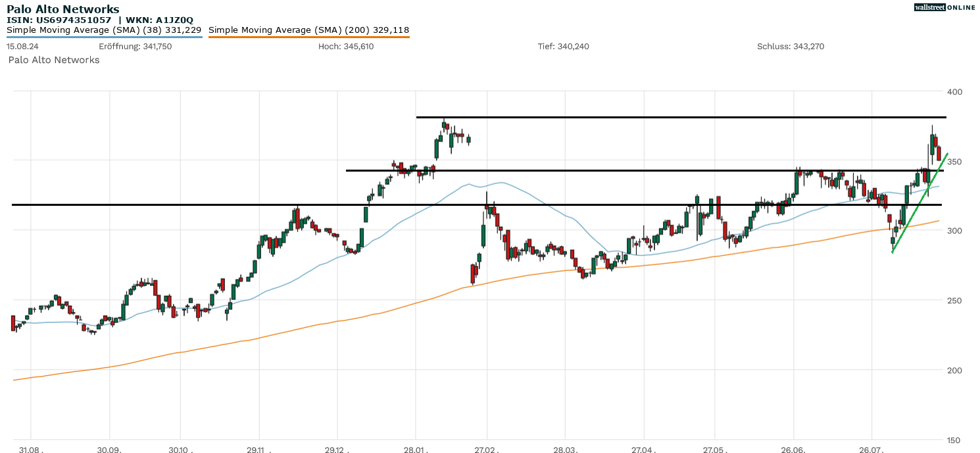Select the 26.07. x-axis date marker
Screen dimensions: 980x453
click(871, 450)
